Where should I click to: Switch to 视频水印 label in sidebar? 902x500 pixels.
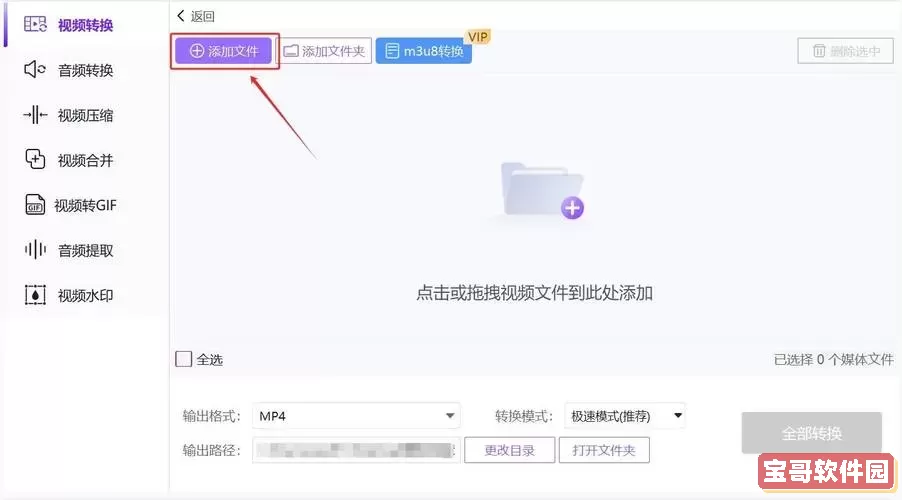(85, 296)
